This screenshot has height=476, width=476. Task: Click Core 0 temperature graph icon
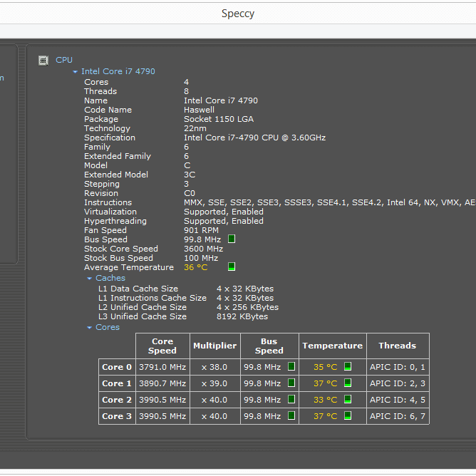(x=348, y=366)
